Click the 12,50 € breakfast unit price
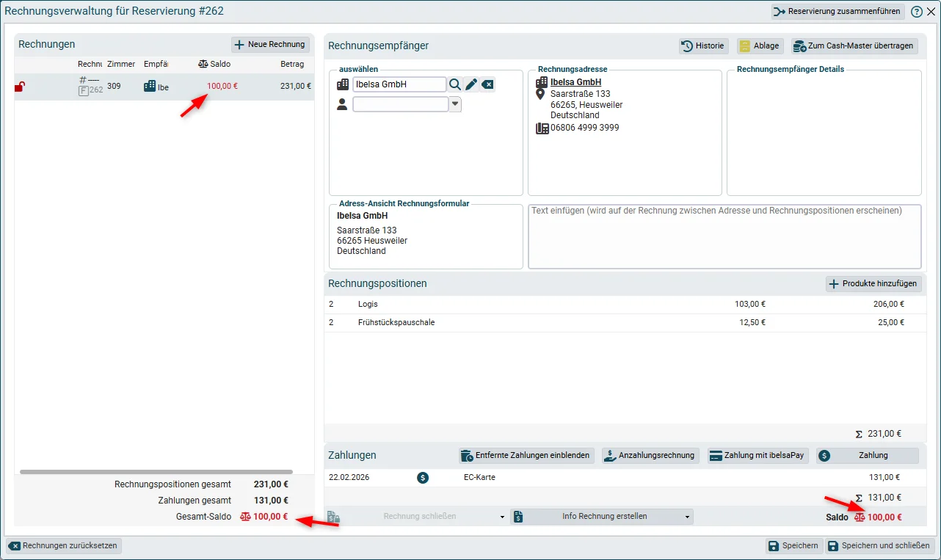 [x=752, y=322]
